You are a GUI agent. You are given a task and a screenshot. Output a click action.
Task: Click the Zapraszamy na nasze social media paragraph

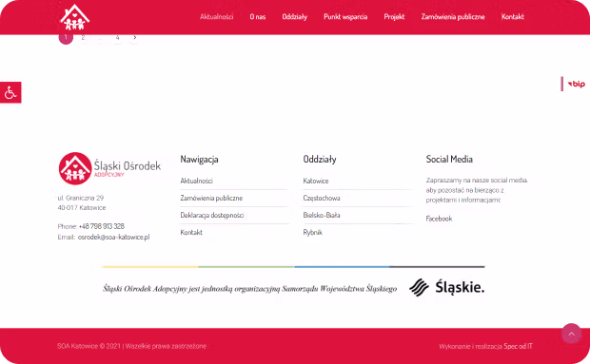point(477,190)
